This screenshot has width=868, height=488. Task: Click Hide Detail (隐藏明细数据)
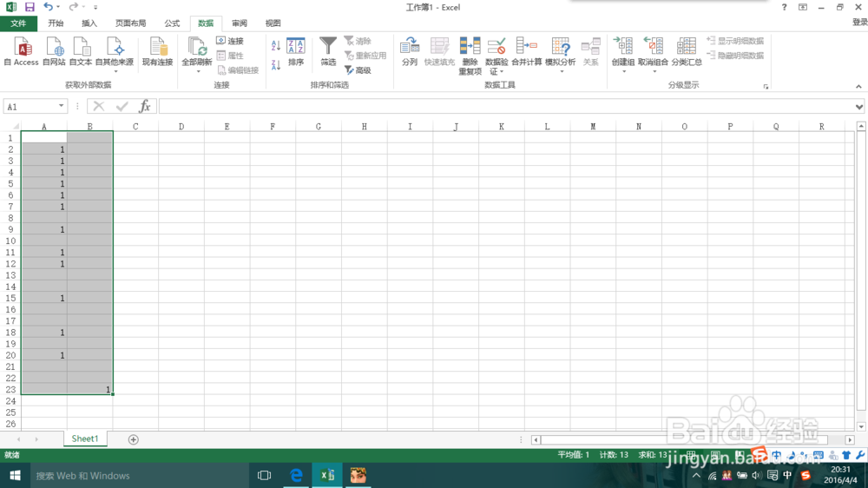point(735,56)
